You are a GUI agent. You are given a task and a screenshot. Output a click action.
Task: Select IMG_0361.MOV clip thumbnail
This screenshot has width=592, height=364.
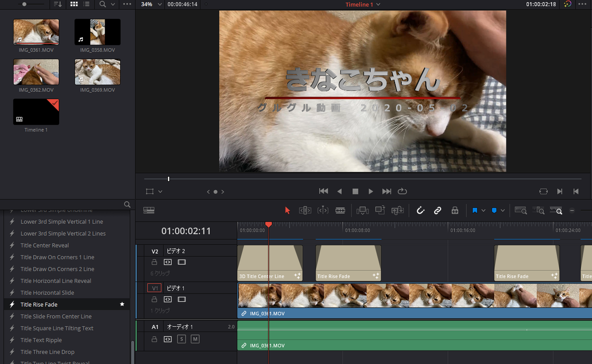pyautogui.click(x=36, y=32)
